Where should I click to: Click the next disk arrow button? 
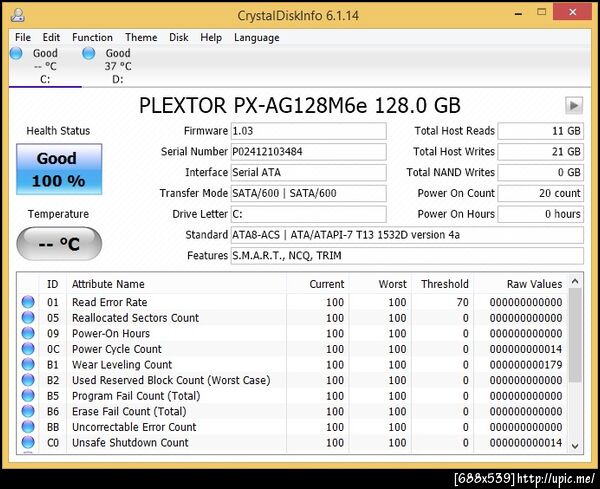click(x=574, y=105)
